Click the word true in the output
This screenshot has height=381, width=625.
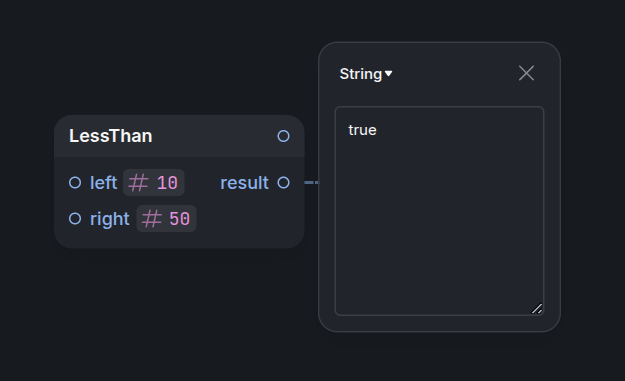[362, 130]
